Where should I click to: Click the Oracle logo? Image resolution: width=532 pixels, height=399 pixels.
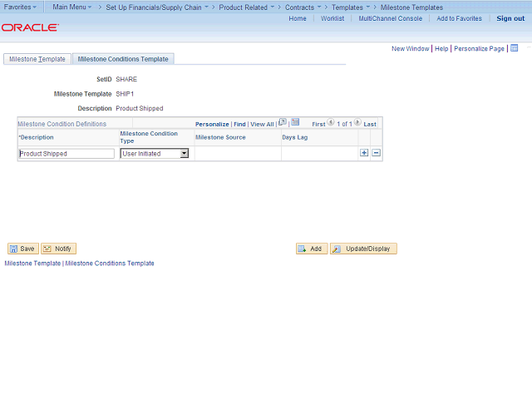(x=30, y=27)
